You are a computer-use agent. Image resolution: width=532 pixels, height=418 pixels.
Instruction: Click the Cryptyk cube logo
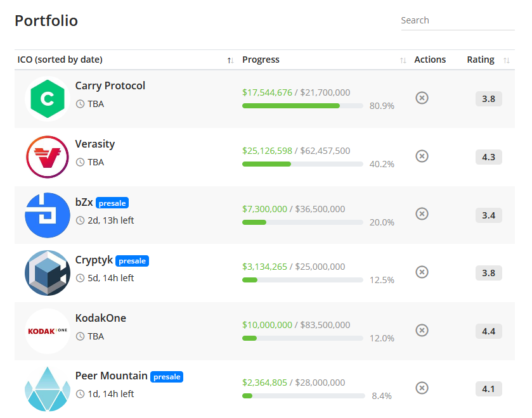(47, 273)
